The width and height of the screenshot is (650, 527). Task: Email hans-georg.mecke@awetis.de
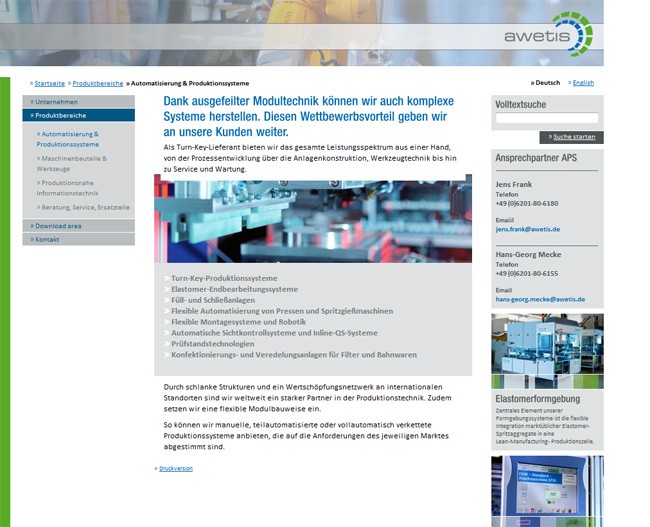[540, 299]
